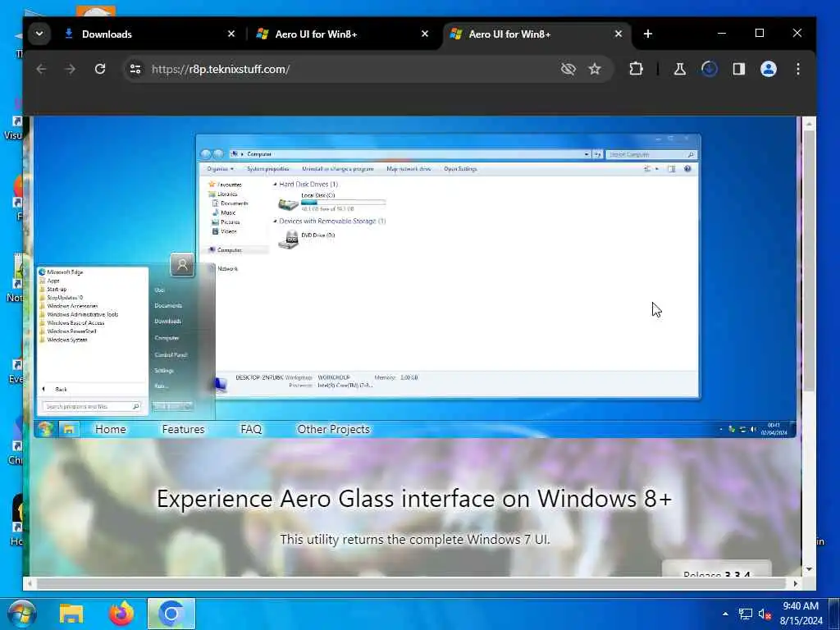This screenshot has height=630, width=840.
Task: Open the Other Projects link
Action: point(333,429)
